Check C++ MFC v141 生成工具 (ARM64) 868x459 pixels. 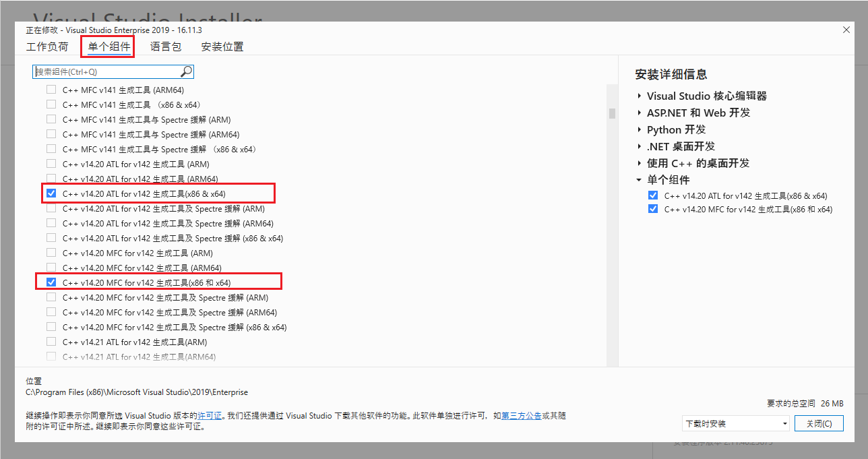(51, 90)
